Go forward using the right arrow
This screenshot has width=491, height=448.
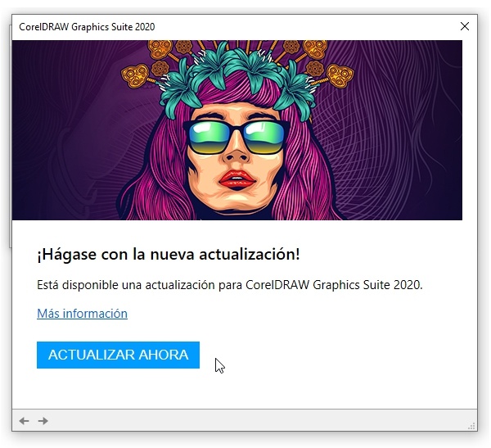(43, 421)
